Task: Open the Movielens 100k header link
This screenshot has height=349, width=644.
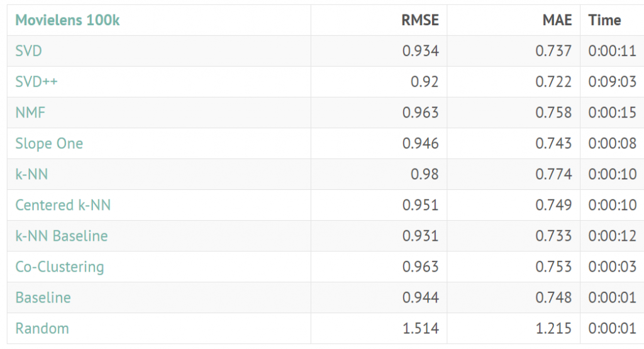Action: click(67, 20)
